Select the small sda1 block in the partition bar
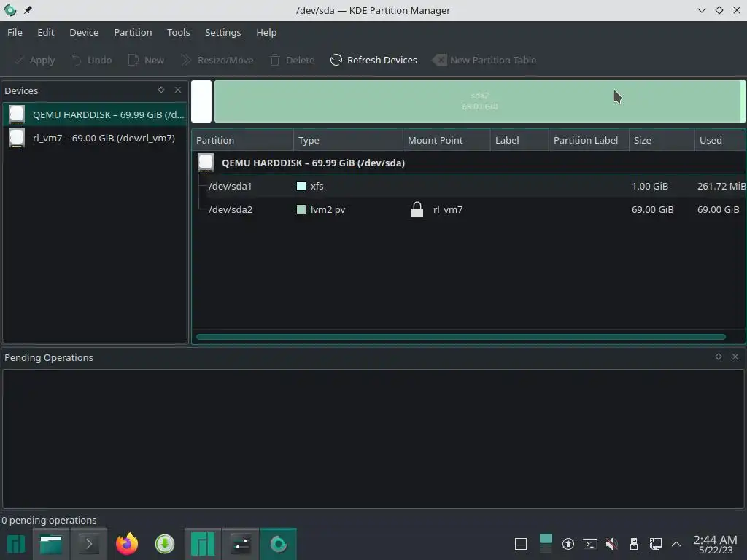The height and width of the screenshot is (560, 747). point(201,101)
